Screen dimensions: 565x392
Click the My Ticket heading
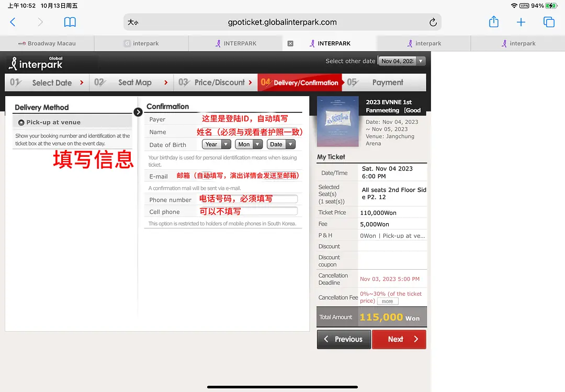pos(331,157)
